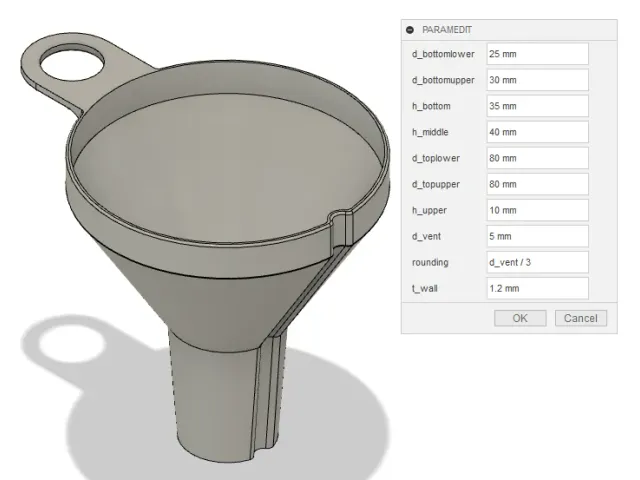640x480 pixels.
Task: Collapse the PARAMEDIT dialog with its header icon
Action: coord(410,30)
